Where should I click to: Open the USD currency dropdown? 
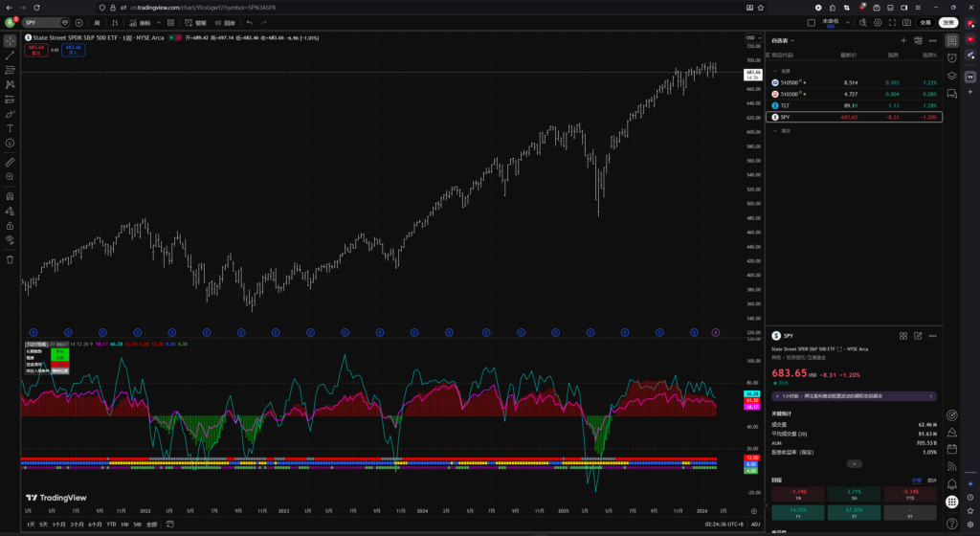click(752, 37)
